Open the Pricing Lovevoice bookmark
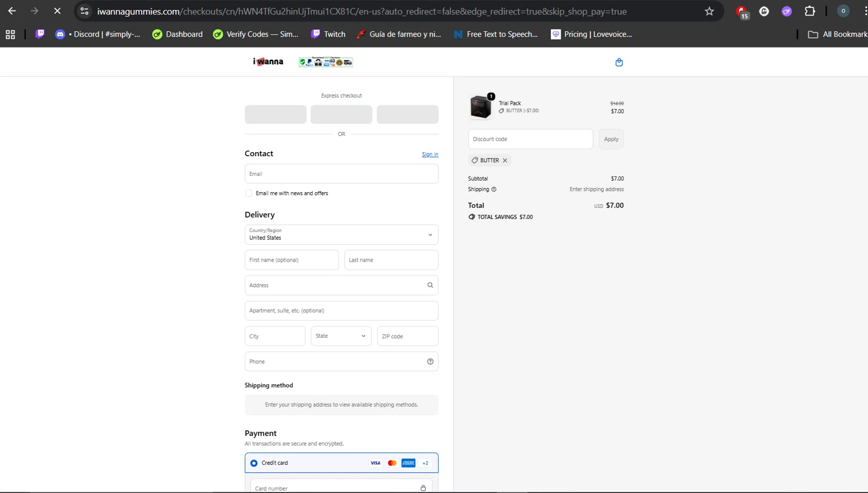The height and width of the screenshot is (493, 868). 591,34
